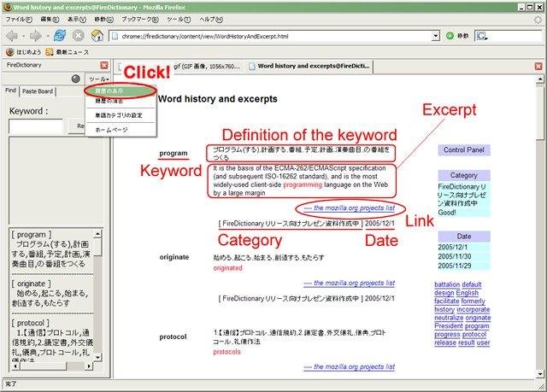Open the ツール dropdown in sidebar
Viewport: 547px width, 392px height.
99,79
